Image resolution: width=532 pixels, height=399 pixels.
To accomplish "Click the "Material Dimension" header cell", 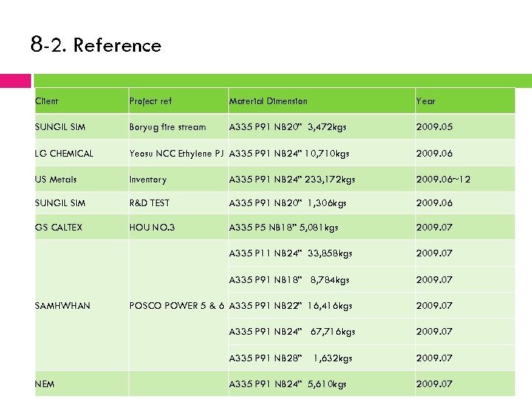I will click(x=268, y=100).
